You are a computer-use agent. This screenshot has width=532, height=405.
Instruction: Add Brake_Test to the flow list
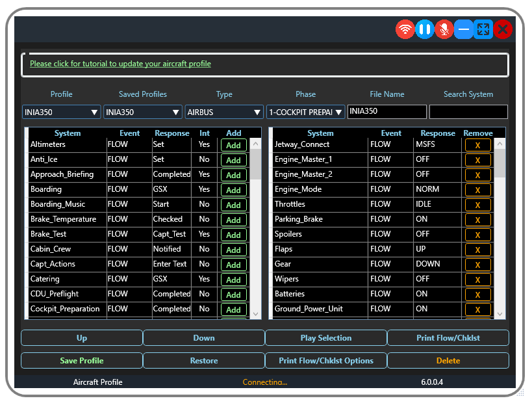click(x=233, y=235)
